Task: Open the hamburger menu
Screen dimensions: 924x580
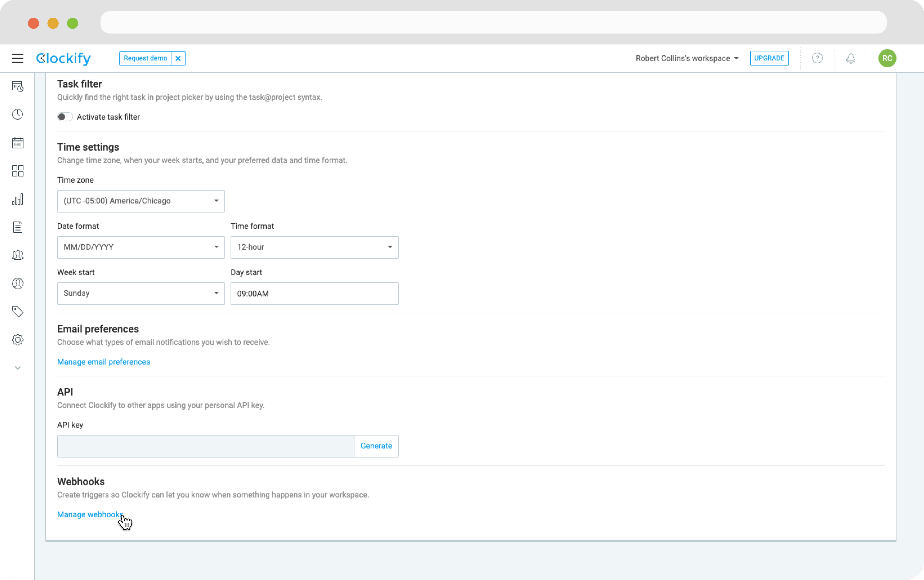Action: coord(17,58)
